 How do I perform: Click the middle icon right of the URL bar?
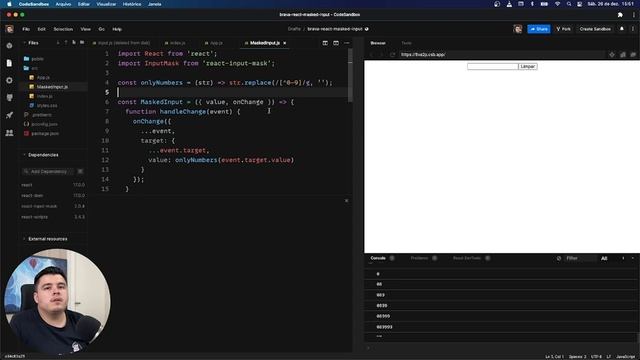point(623,54)
